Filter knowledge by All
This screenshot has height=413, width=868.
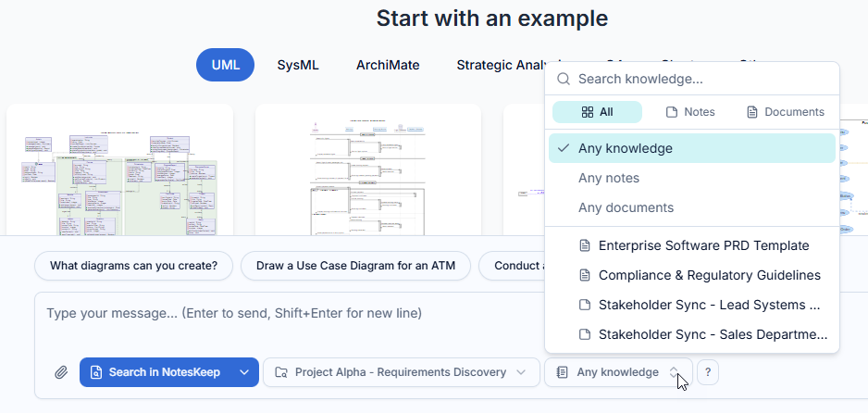pyautogui.click(x=597, y=112)
